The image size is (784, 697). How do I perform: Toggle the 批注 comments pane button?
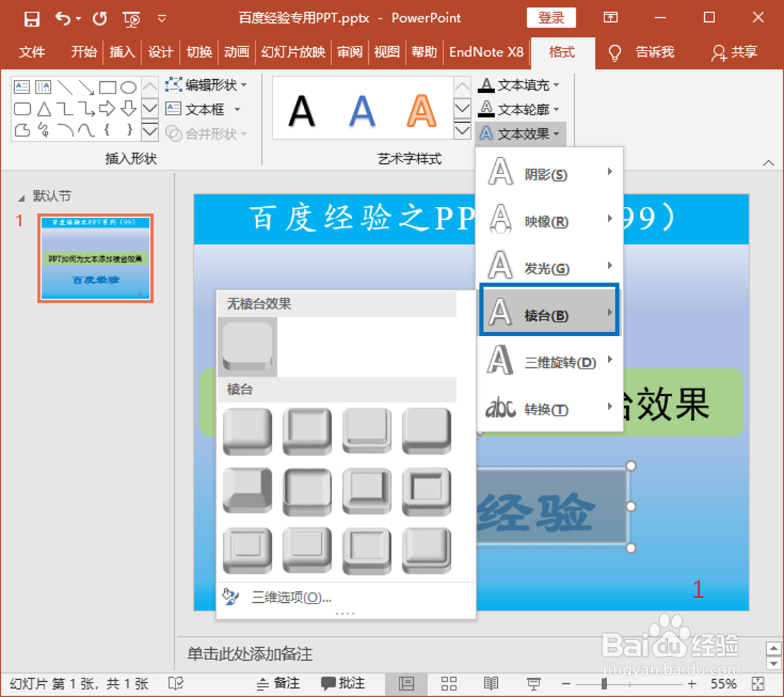(343, 683)
